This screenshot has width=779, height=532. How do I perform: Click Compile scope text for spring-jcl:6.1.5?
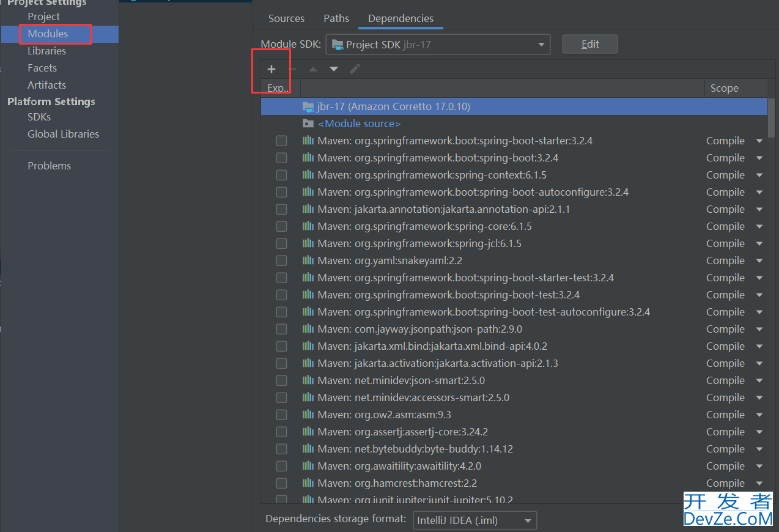(725, 243)
